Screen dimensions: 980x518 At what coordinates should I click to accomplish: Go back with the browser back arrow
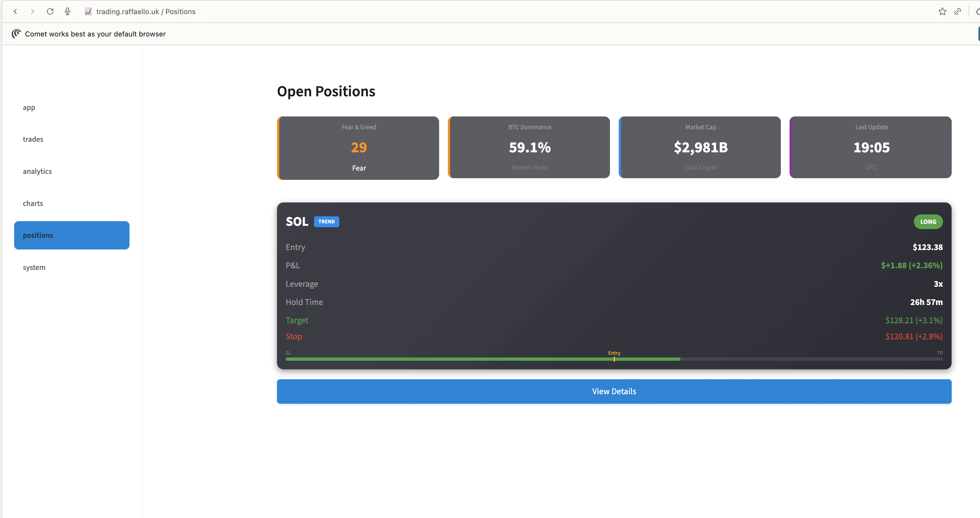(x=16, y=11)
